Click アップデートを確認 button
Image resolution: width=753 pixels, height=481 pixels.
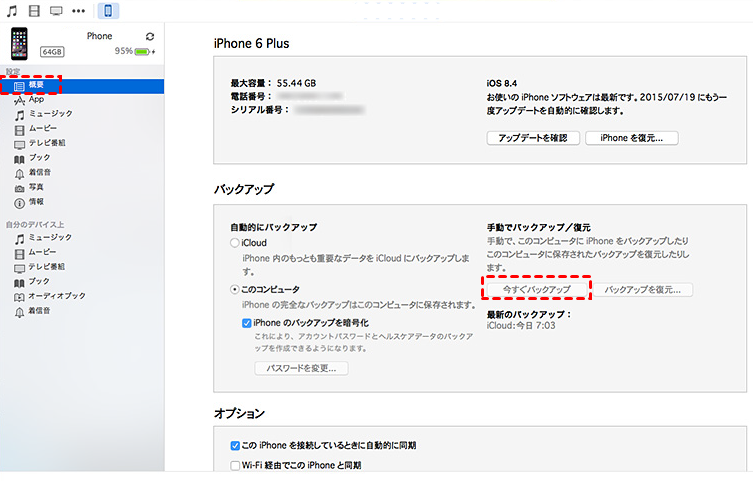pos(532,138)
